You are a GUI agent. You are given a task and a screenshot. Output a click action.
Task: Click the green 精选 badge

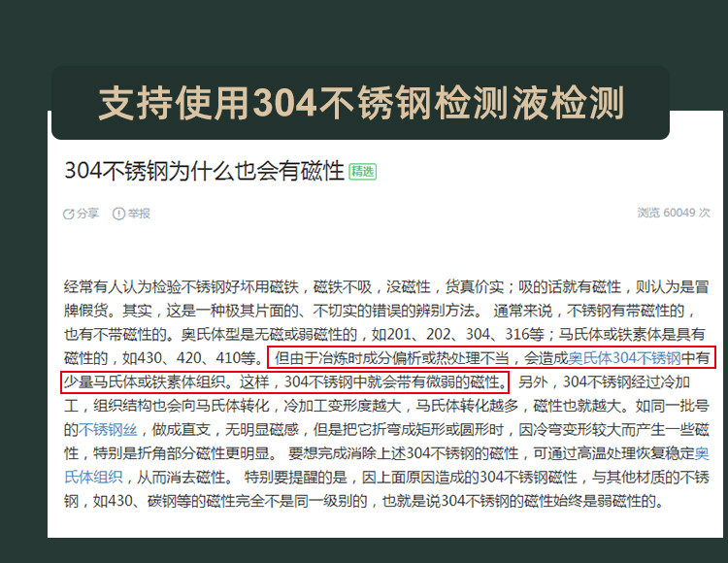362,172
